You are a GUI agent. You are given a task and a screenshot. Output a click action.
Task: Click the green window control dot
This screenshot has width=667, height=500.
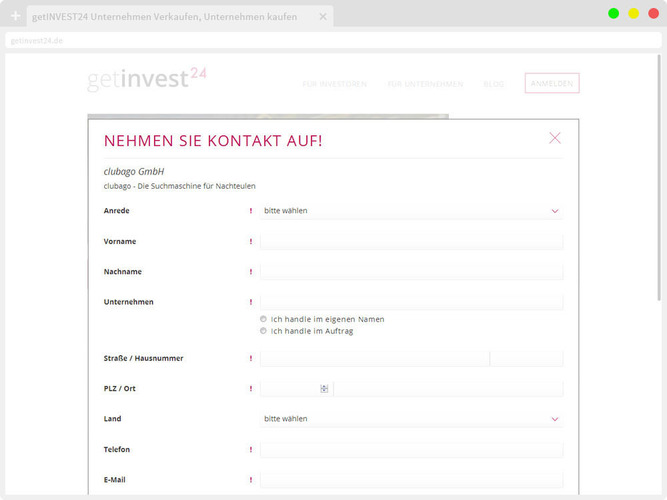tap(613, 14)
